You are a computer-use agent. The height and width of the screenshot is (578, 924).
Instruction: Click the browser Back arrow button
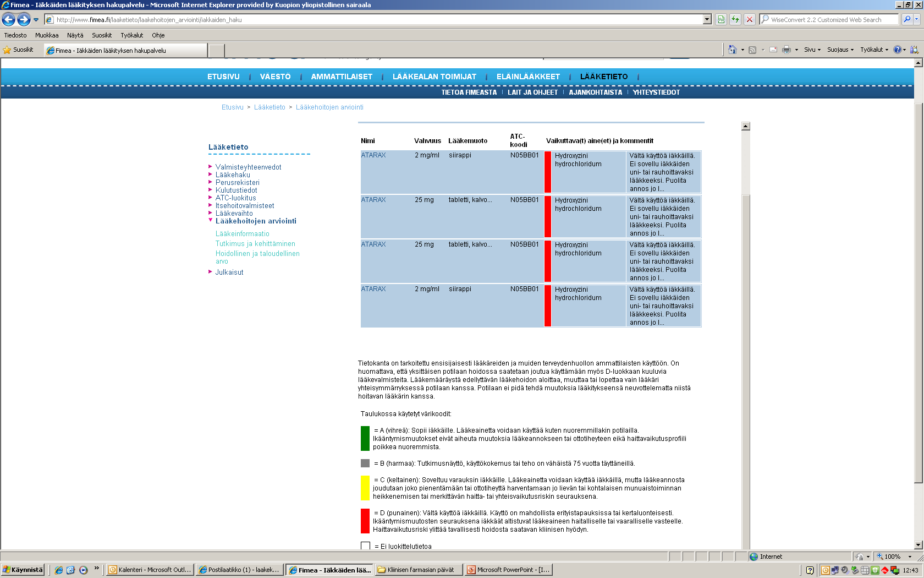pos(8,20)
